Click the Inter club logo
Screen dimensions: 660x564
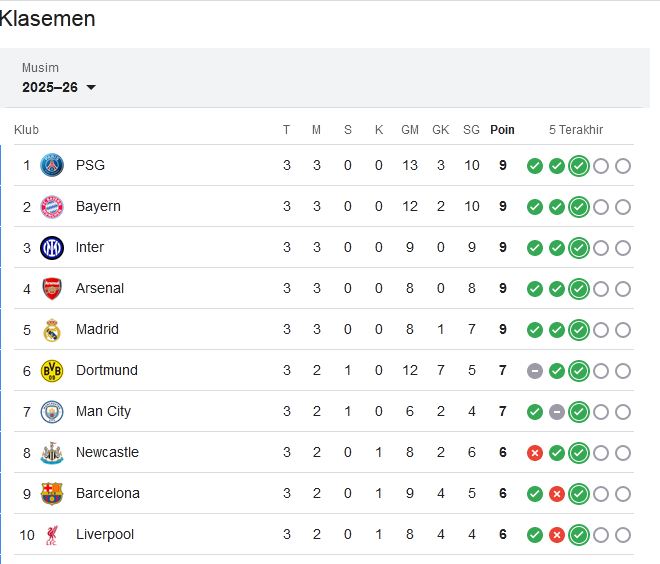pyautogui.click(x=51, y=247)
